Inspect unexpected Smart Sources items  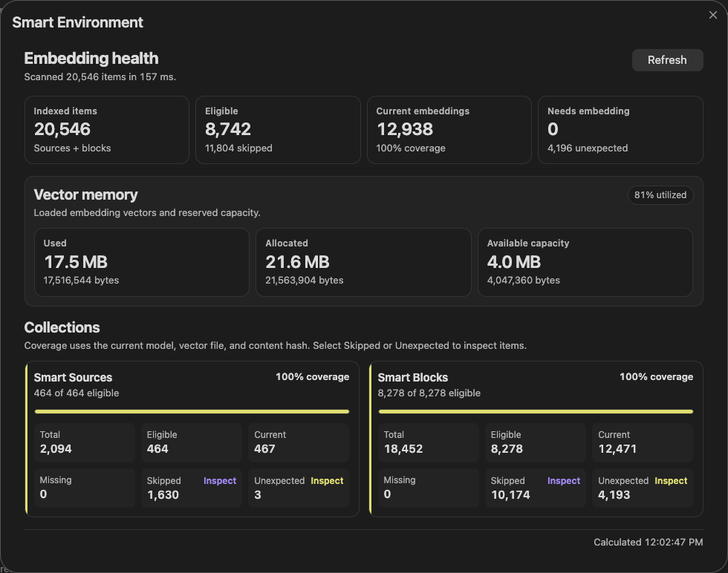[327, 481]
